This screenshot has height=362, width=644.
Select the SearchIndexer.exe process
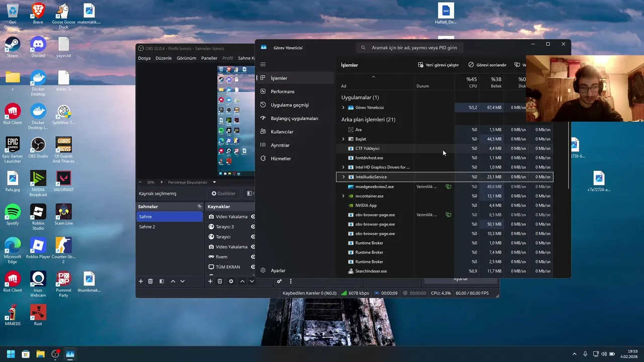[445, 271]
